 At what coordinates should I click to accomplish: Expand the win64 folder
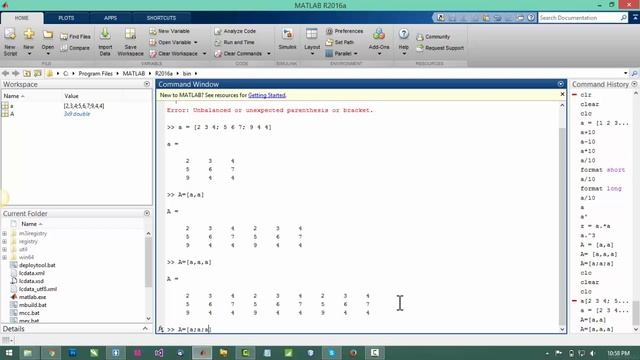pyautogui.click(x=4, y=257)
